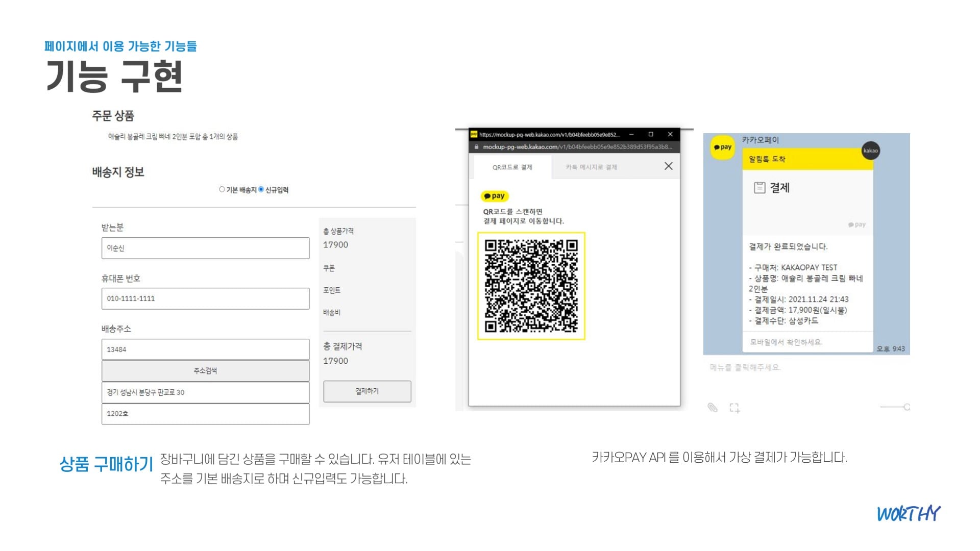Viewport: 980px width, 551px height.
Task: Click the postal code field 13484
Action: [x=205, y=349]
